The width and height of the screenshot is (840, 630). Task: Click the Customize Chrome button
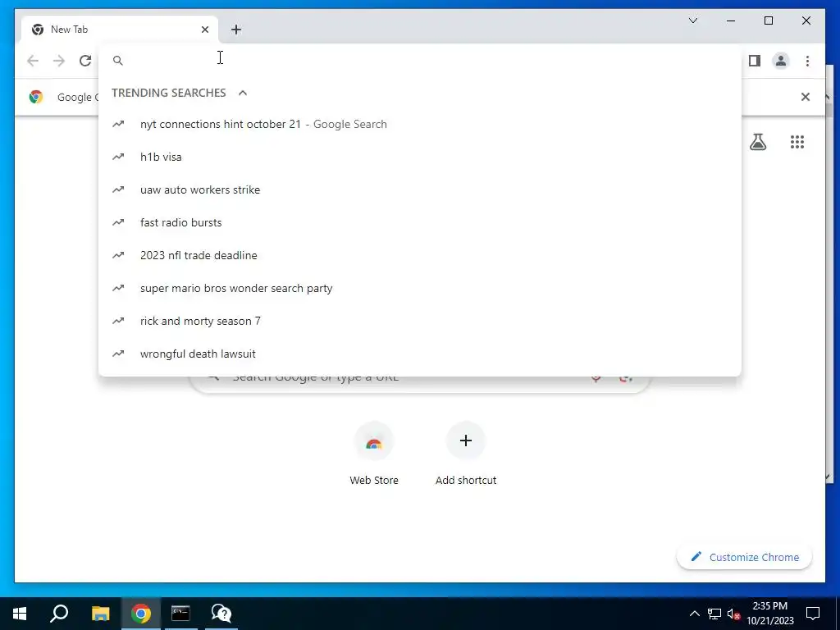coord(745,557)
